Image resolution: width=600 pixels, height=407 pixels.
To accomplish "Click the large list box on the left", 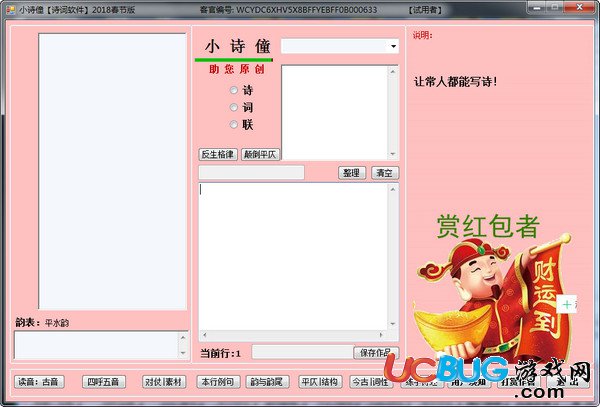I will [112, 171].
